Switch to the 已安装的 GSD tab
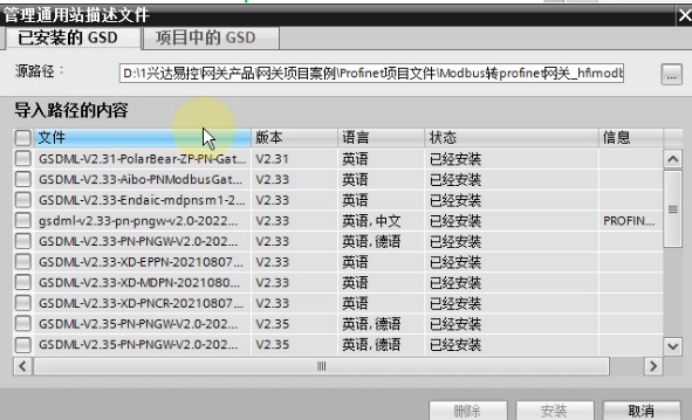 73,38
